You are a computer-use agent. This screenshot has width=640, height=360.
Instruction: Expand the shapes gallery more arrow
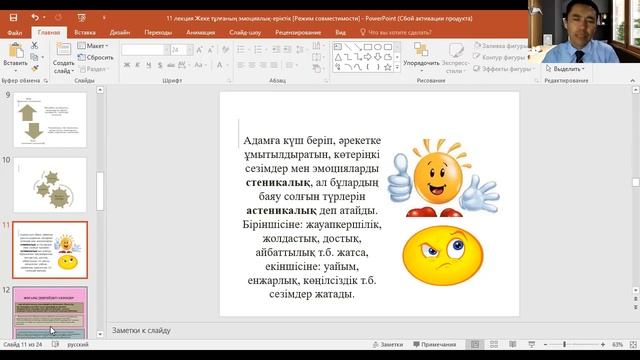(397, 67)
